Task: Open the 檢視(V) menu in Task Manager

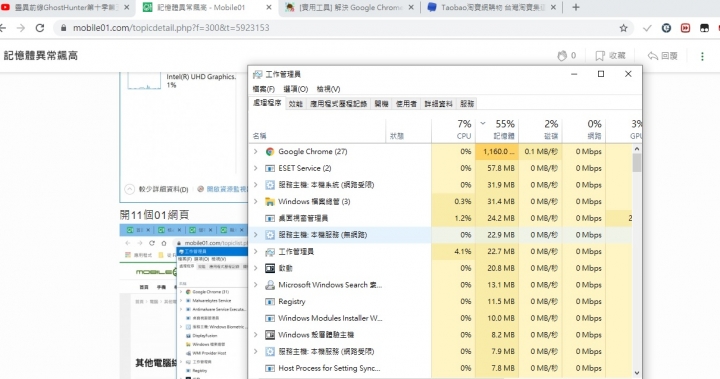Action: pyautogui.click(x=328, y=89)
